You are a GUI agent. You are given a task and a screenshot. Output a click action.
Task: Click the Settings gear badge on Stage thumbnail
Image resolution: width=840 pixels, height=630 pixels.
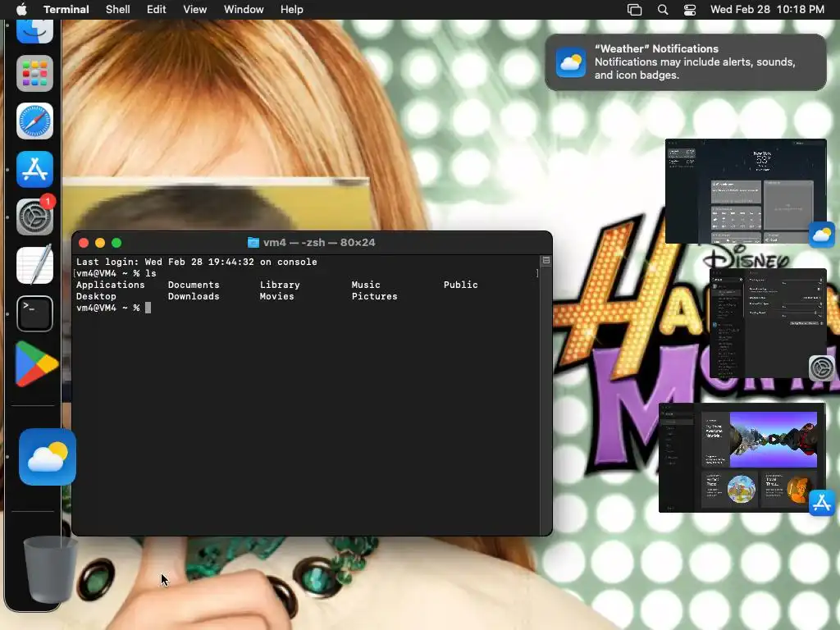[822, 368]
